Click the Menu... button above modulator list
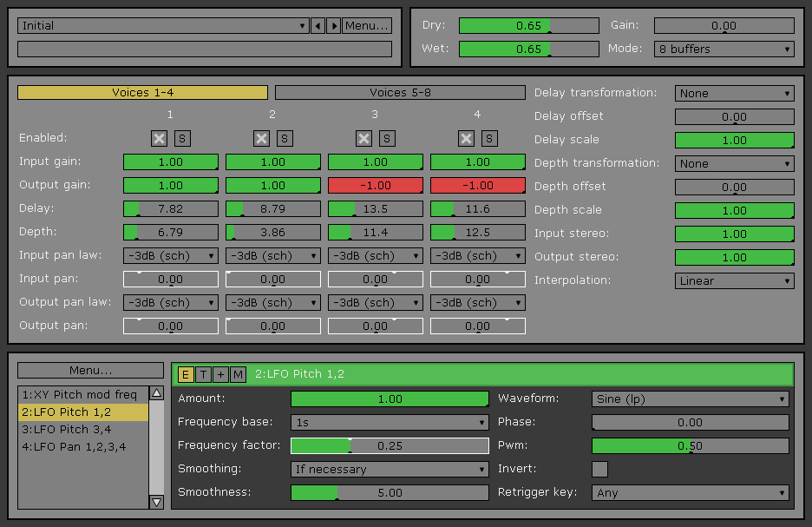Viewport: 812px width, 527px height. click(90, 371)
